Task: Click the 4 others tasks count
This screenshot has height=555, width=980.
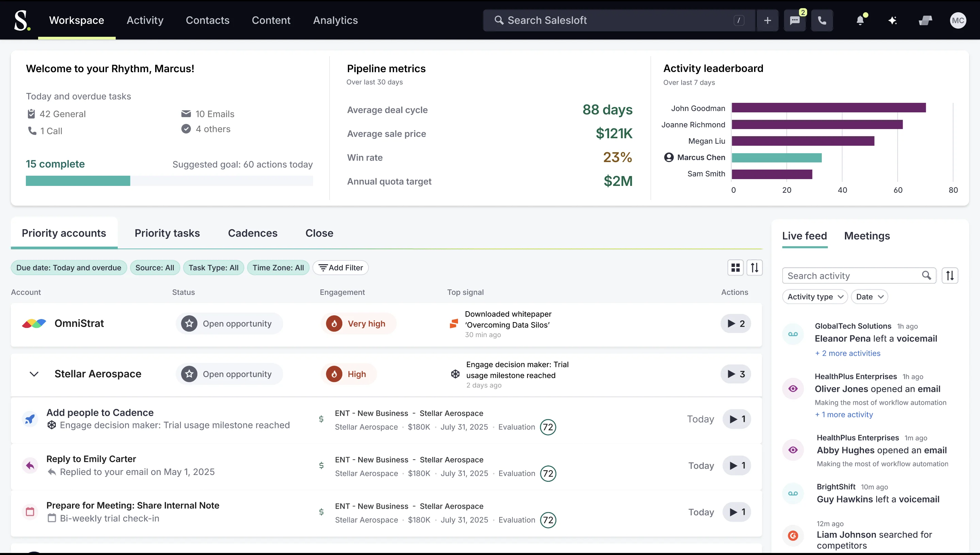Action: tap(206, 129)
